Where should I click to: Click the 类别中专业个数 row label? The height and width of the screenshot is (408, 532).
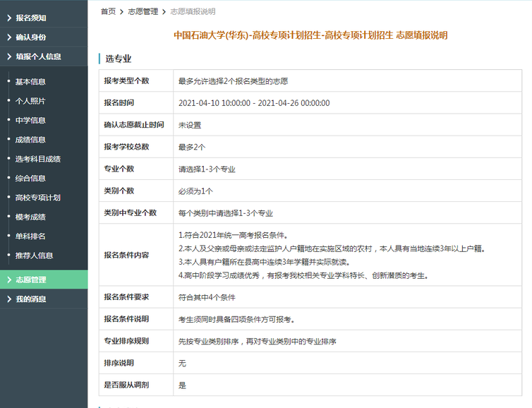tap(131, 213)
